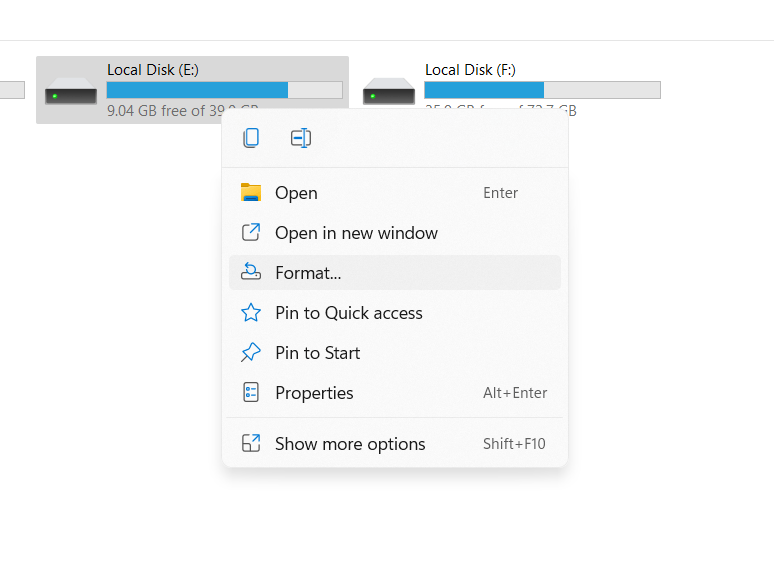Image resolution: width=774 pixels, height=565 pixels.
Task: Click the Local Disk (F:) drive icon
Action: [x=388, y=91]
